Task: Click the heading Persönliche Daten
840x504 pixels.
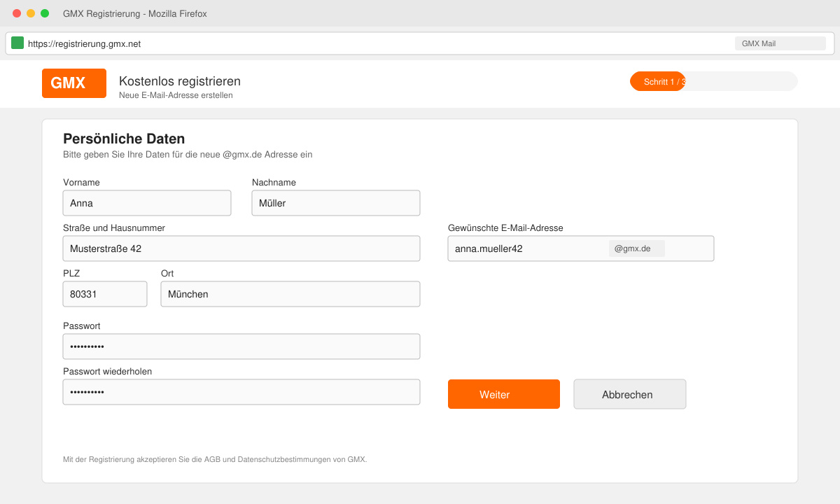Action: (124, 139)
